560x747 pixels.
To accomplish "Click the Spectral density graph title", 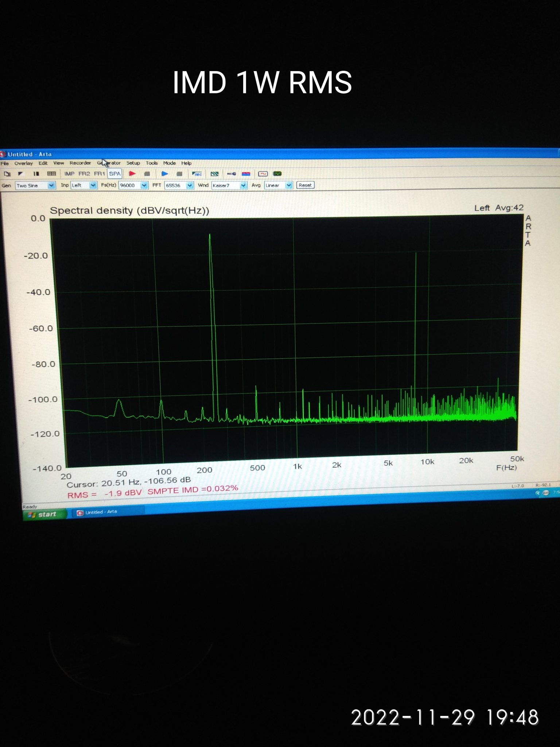I will coord(129,211).
